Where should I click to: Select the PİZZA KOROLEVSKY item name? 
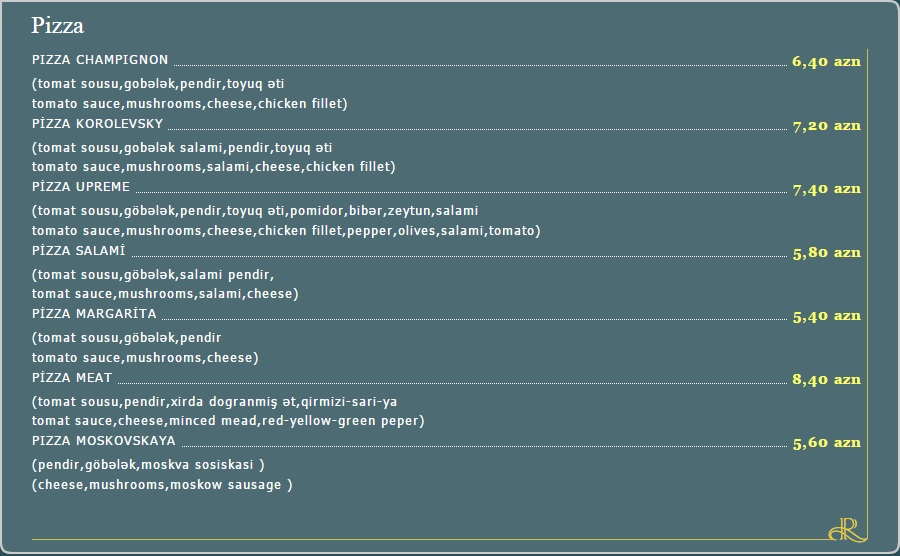(98, 123)
